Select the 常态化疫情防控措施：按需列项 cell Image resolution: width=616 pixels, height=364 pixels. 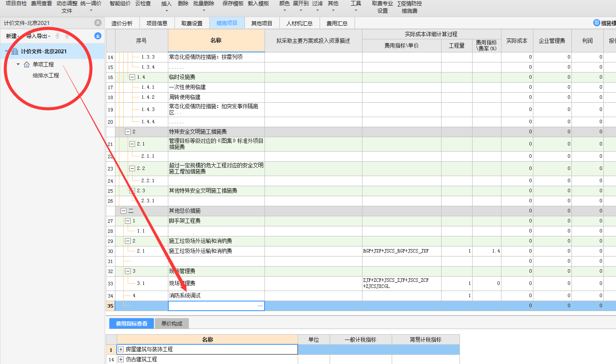pos(216,57)
